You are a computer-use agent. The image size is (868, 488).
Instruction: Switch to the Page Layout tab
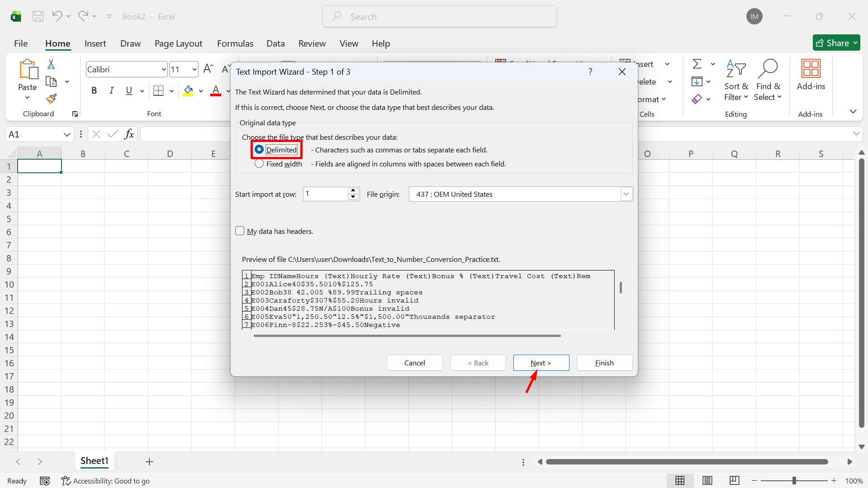[x=178, y=43]
